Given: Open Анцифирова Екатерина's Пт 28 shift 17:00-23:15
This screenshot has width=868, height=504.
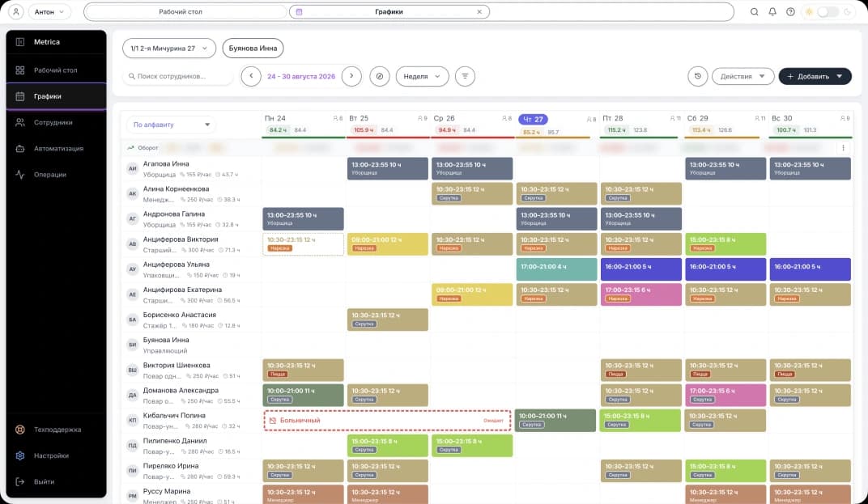Looking at the screenshot, I should tap(641, 294).
